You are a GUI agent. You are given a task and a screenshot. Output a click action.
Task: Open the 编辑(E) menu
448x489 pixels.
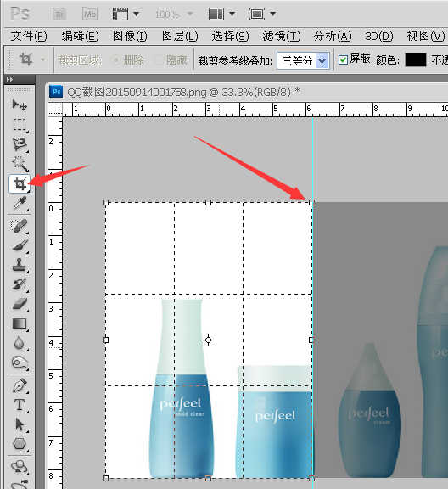click(80, 37)
